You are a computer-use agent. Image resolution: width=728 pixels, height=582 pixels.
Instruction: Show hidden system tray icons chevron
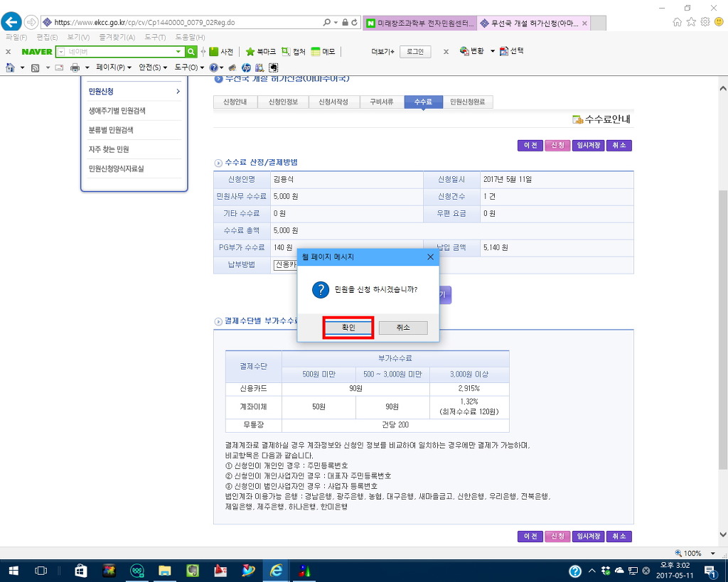point(591,571)
